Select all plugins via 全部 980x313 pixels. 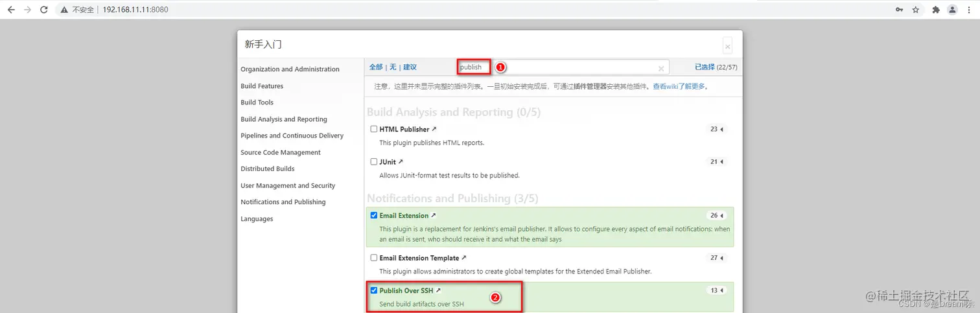(376, 67)
